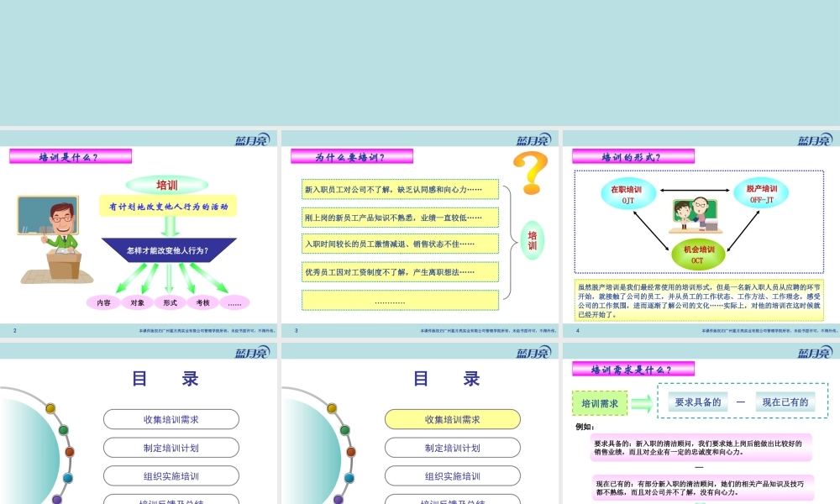
Task: Click the pink oval with dots ......
Action: point(234,302)
